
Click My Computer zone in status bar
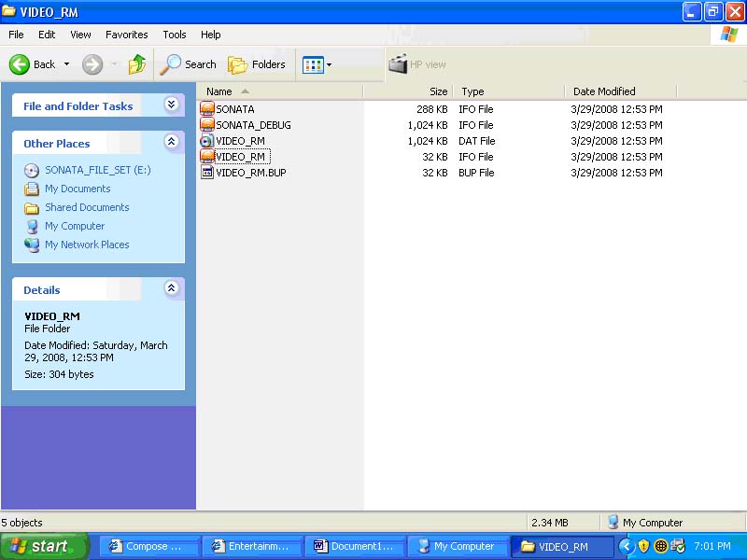[645, 523]
